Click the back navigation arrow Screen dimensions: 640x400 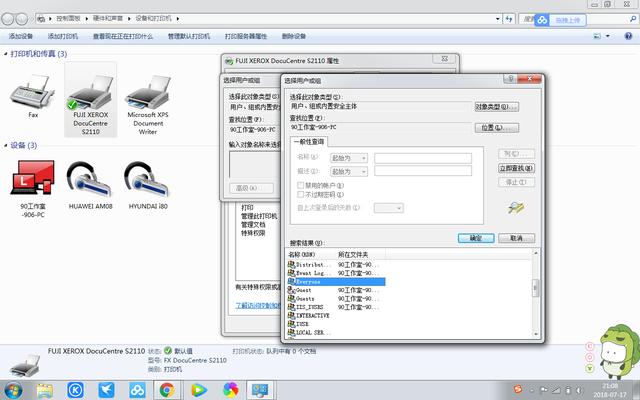click(x=8, y=19)
